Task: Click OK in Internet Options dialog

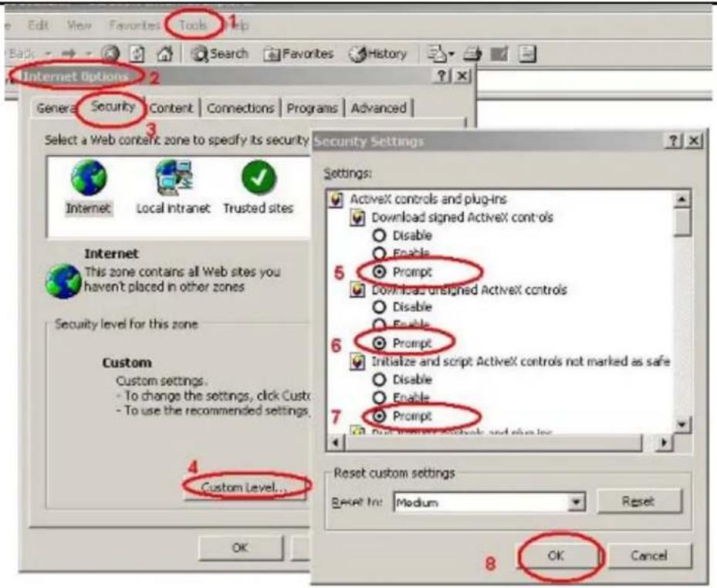Action: coord(240,547)
